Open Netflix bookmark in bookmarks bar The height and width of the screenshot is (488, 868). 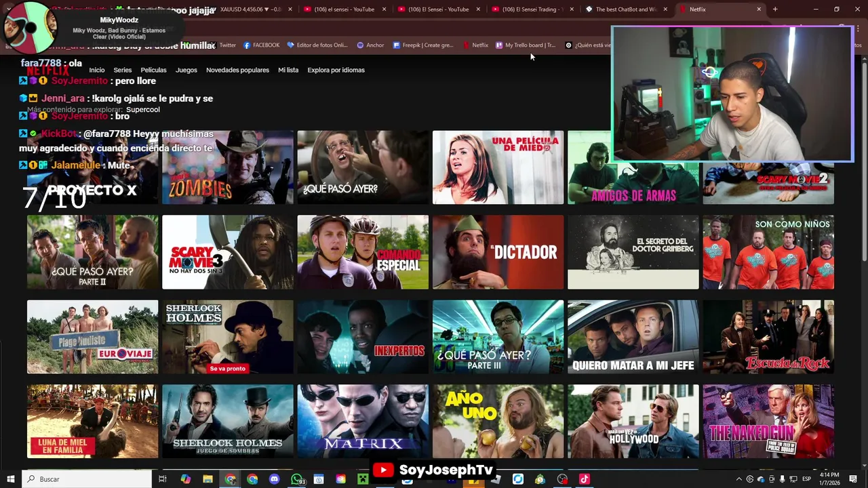475,45
